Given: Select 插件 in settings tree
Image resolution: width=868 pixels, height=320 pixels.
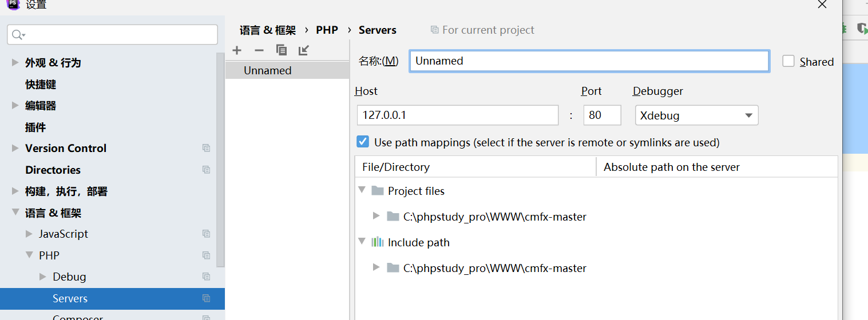Looking at the screenshot, I should click(x=35, y=127).
